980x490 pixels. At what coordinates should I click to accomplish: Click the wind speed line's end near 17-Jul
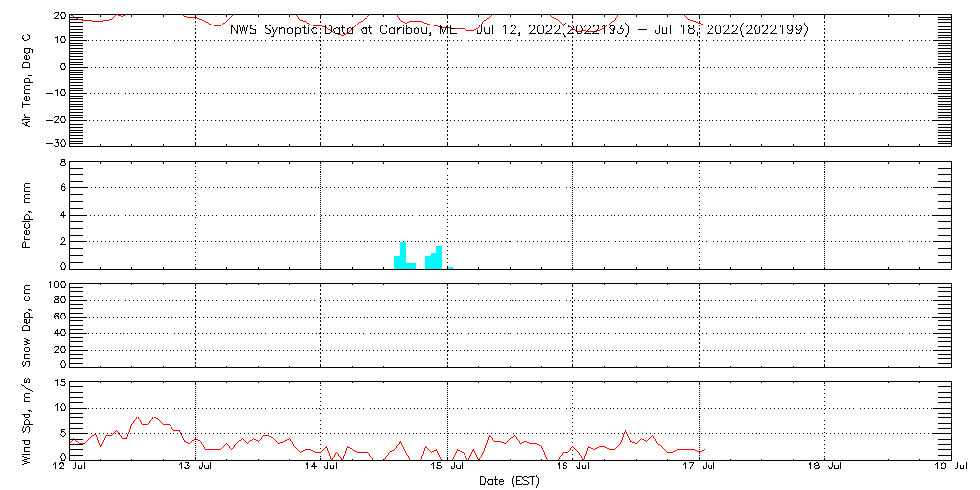(704, 449)
